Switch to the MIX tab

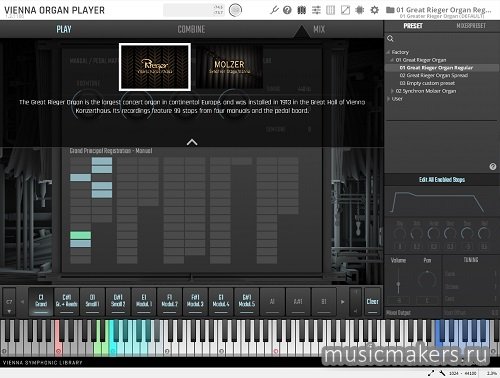pyautogui.click(x=319, y=29)
